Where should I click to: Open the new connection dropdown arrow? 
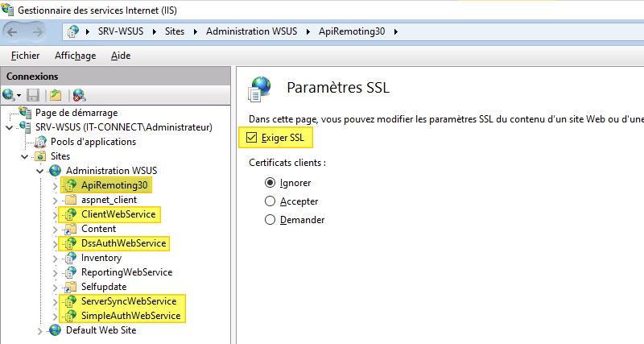click(18, 95)
